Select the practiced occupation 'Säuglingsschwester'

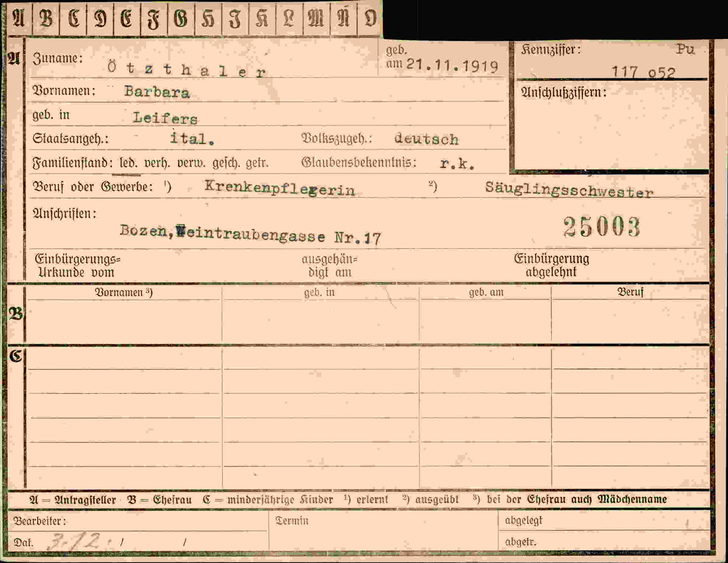[569, 190]
